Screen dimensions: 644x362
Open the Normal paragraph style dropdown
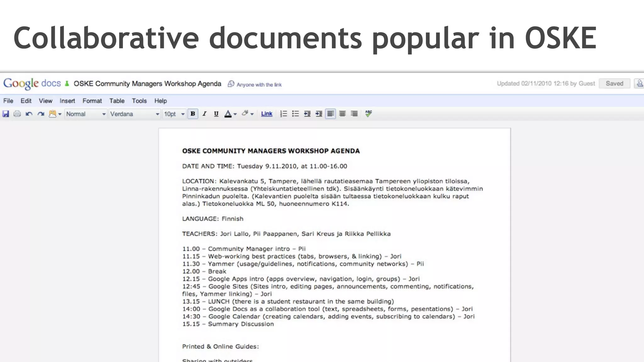click(86, 114)
